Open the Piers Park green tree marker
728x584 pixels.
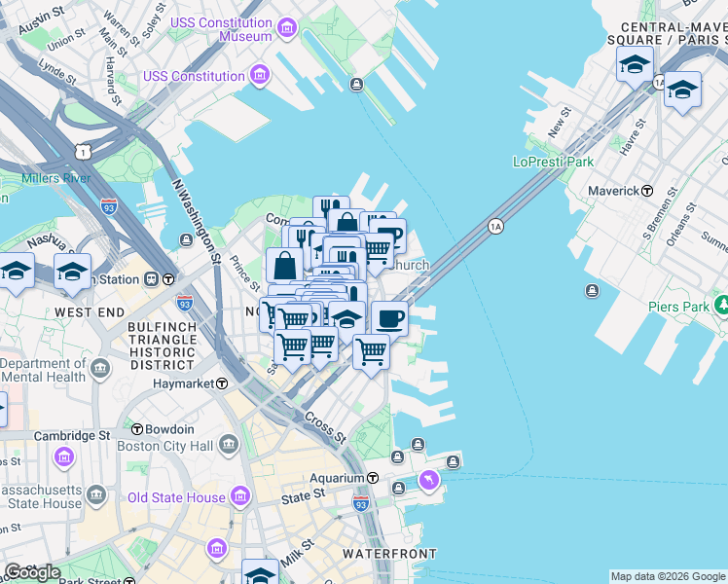tap(722, 306)
